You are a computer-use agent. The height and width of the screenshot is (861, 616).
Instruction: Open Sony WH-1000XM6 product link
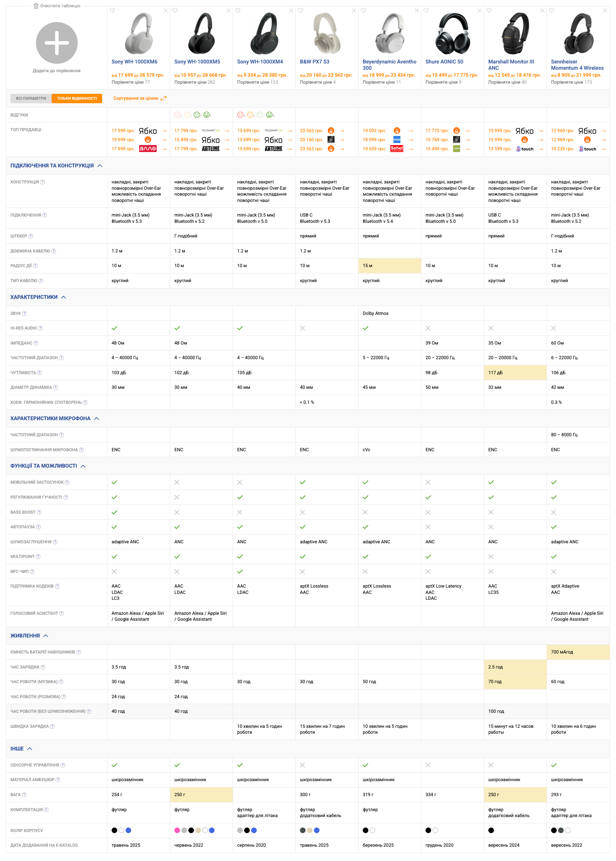tap(134, 62)
